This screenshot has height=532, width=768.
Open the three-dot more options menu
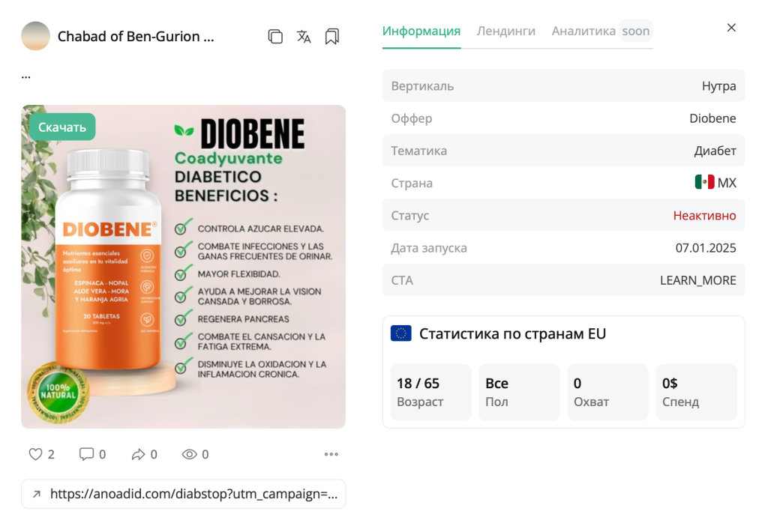331,454
